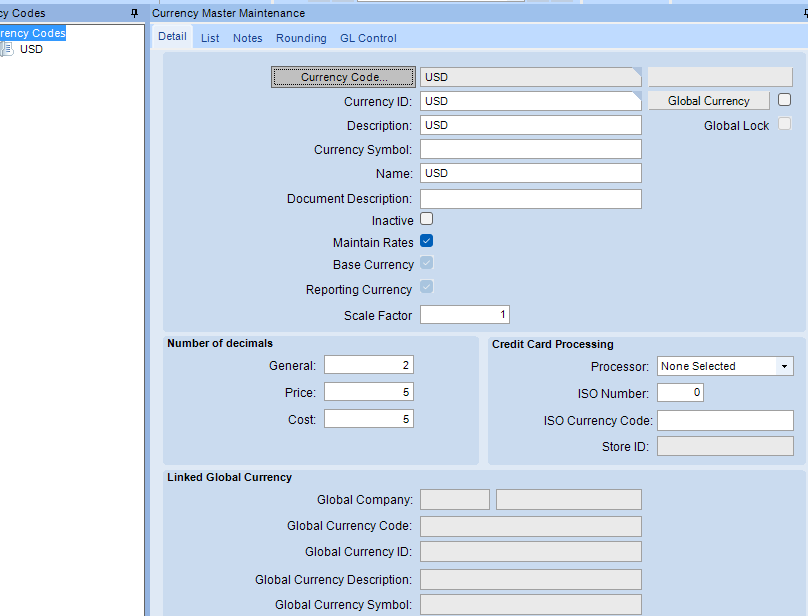Click the Base Currency checkbox
808x616 pixels.
pos(427,263)
